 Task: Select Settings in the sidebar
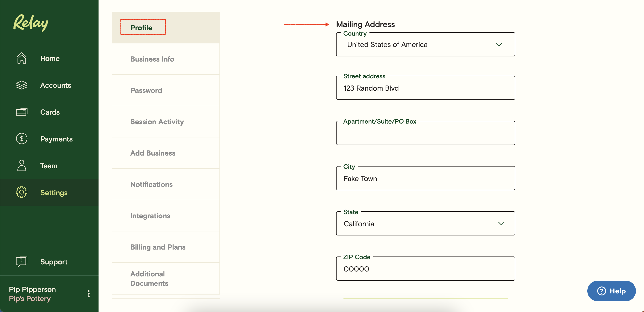[x=49, y=192]
